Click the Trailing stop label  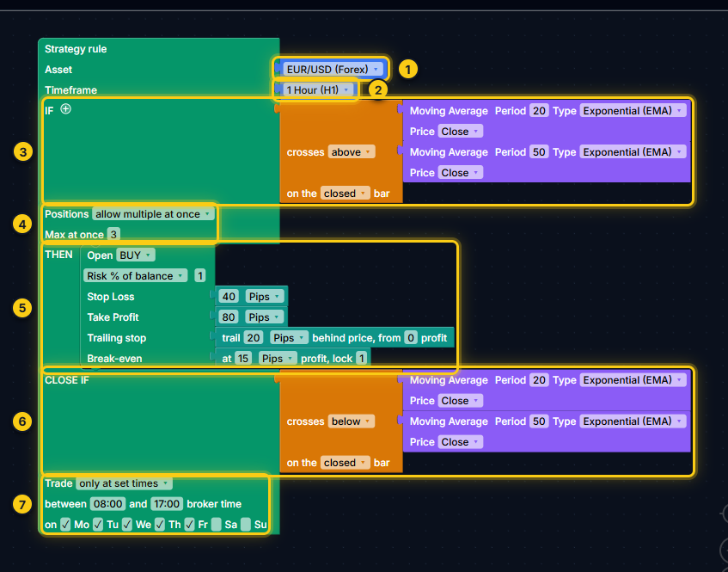click(117, 338)
